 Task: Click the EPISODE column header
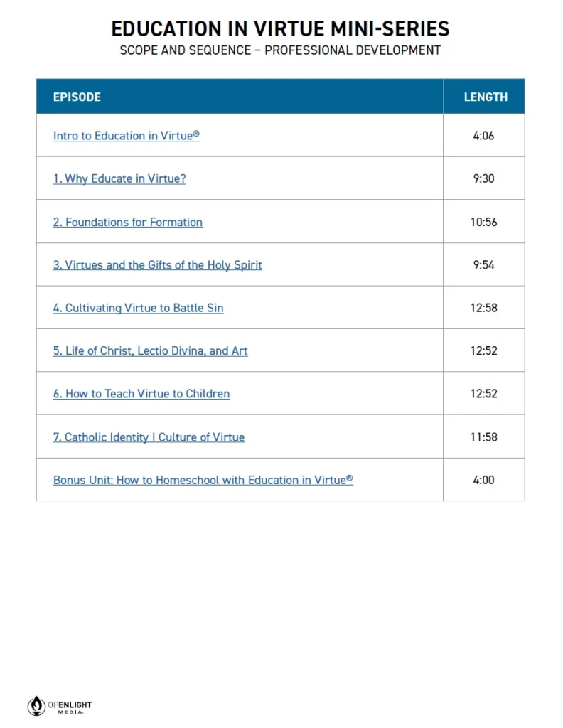point(77,97)
